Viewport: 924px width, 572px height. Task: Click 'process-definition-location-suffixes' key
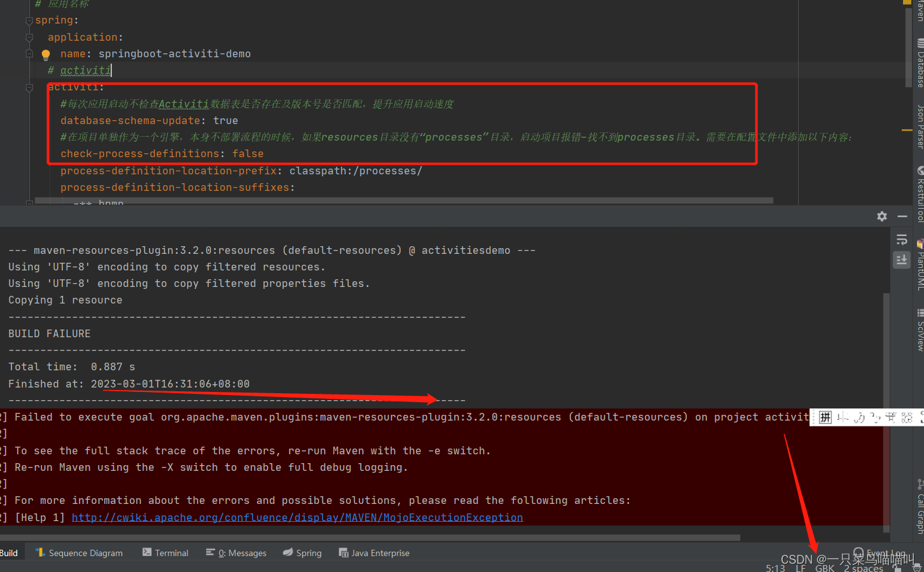(175, 187)
